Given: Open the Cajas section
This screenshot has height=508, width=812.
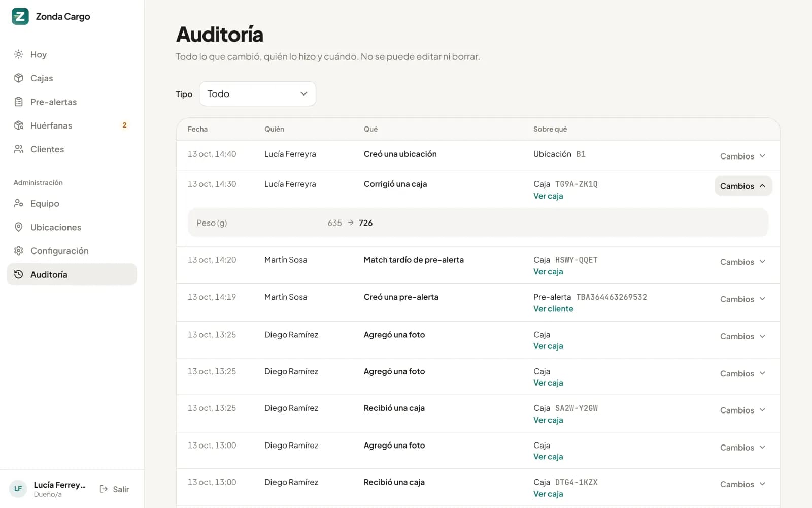Looking at the screenshot, I should pyautogui.click(x=72, y=78).
